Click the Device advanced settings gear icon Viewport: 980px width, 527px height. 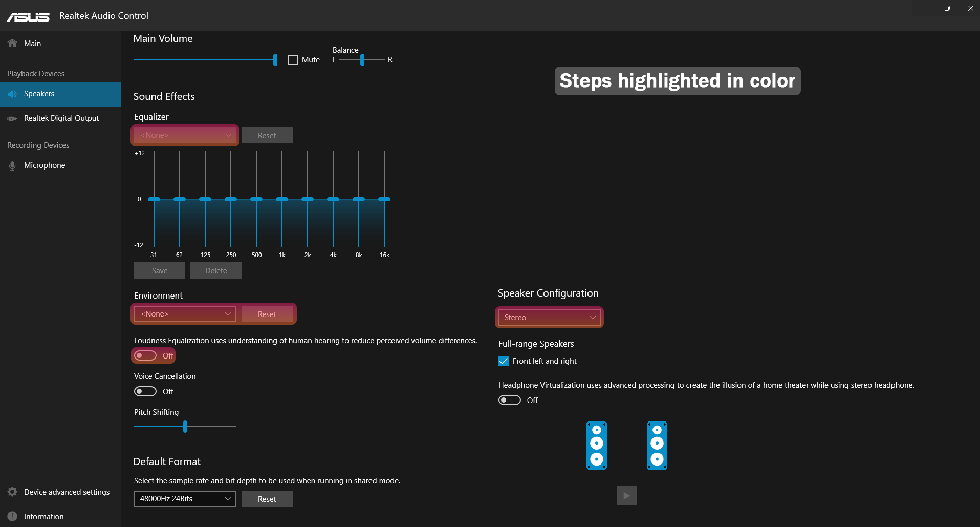[x=12, y=492]
